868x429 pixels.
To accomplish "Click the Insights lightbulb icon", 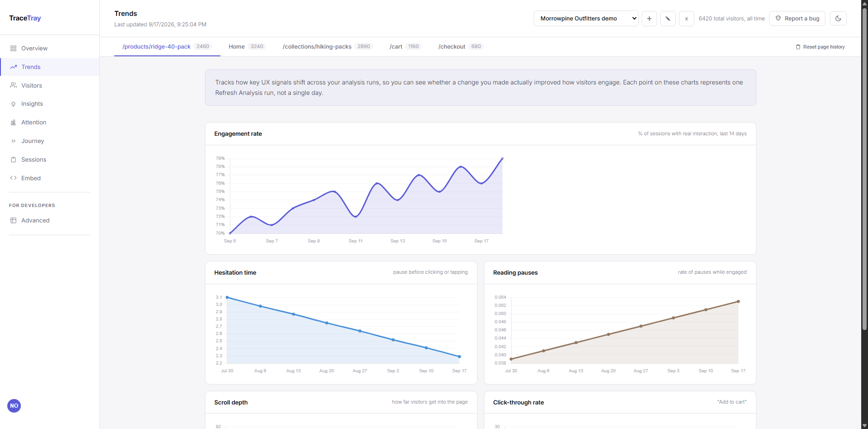I will click(x=13, y=104).
